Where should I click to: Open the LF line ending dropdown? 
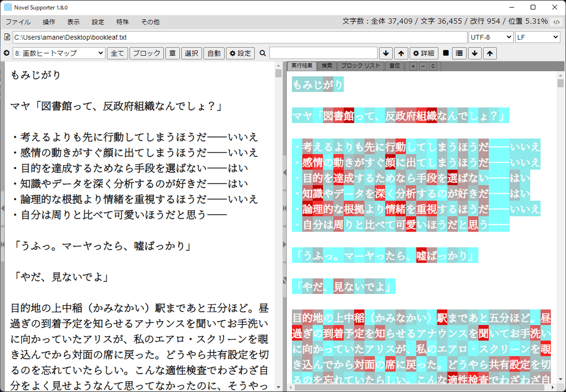pos(537,37)
